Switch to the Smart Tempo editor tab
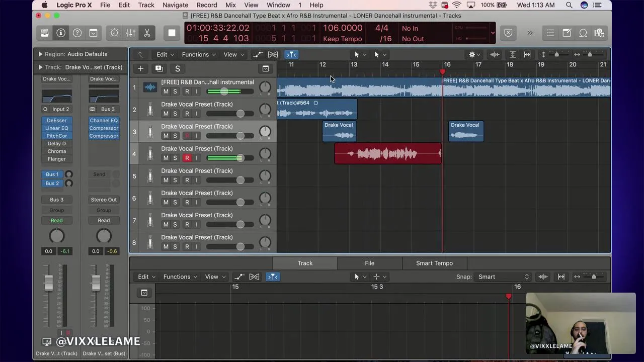This screenshot has width=644, height=362. point(434,263)
